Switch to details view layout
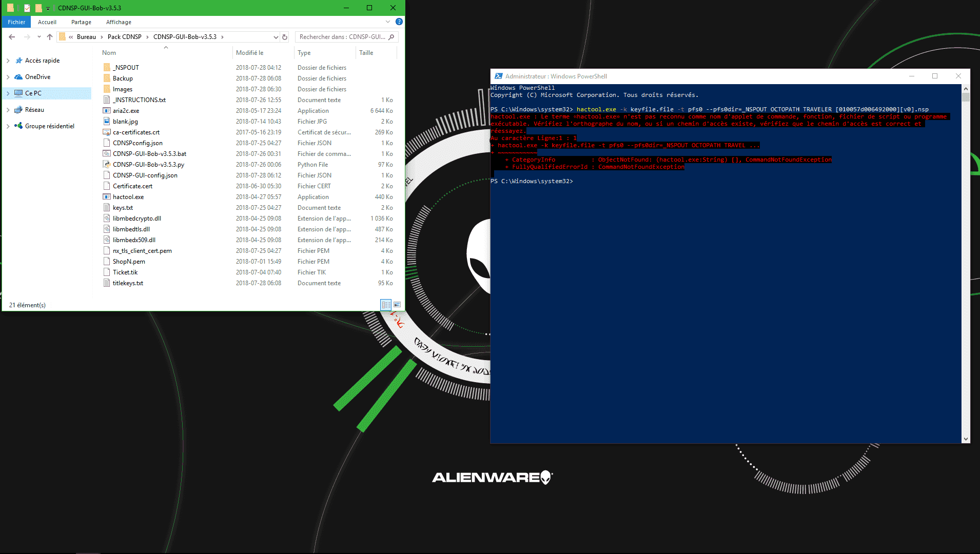The image size is (980, 554). tap(386, 305)
